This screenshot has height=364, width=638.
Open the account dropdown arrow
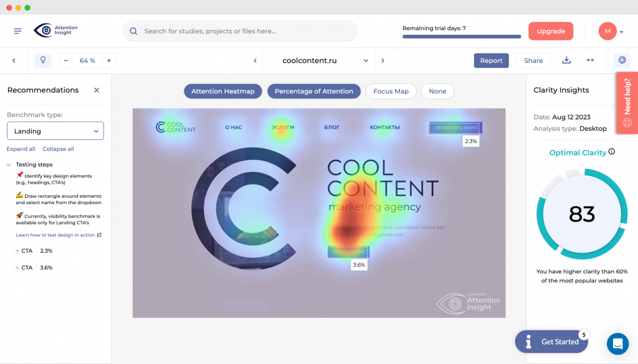pyautogui.click(x=621, y=32)
